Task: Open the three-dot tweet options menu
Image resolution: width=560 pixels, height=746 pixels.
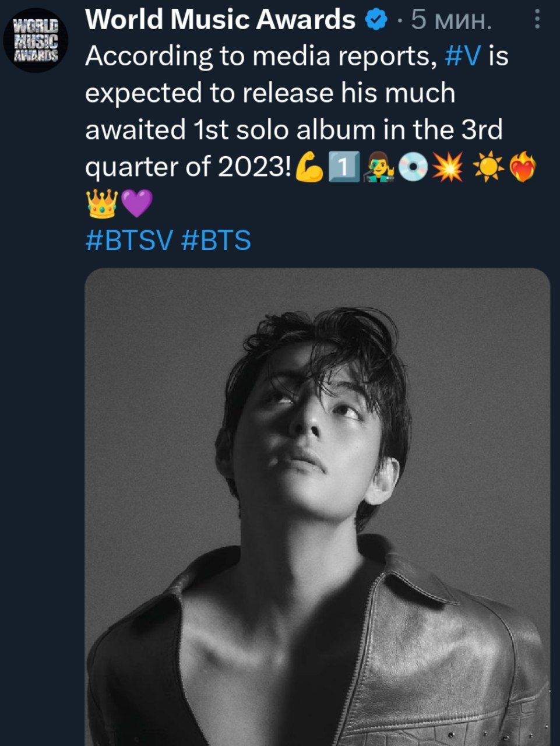Action: pyautogui.click(x=537, y=21)
